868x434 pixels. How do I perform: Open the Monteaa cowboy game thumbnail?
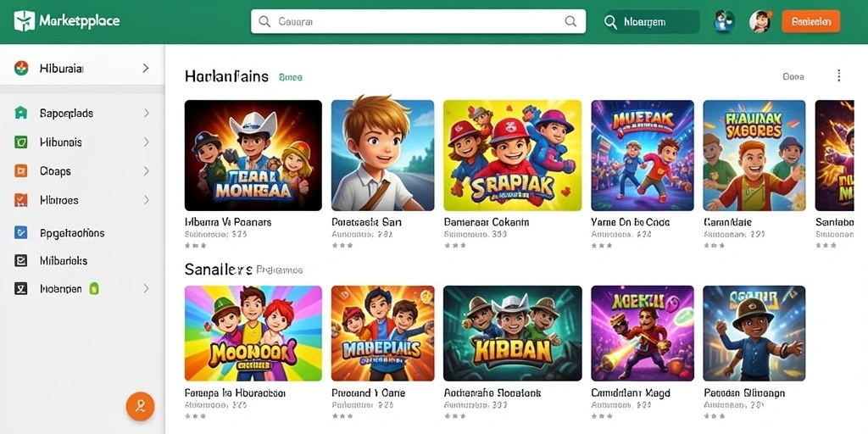click(x=253, y=156)
